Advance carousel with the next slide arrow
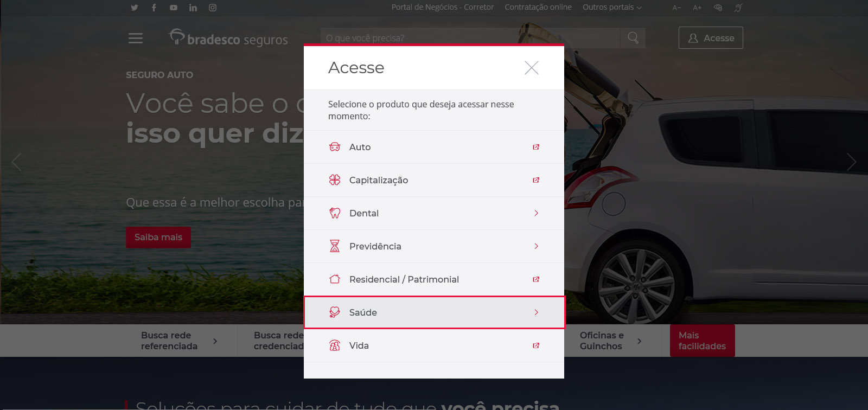The image size is (868, 410). click(851, 162)
